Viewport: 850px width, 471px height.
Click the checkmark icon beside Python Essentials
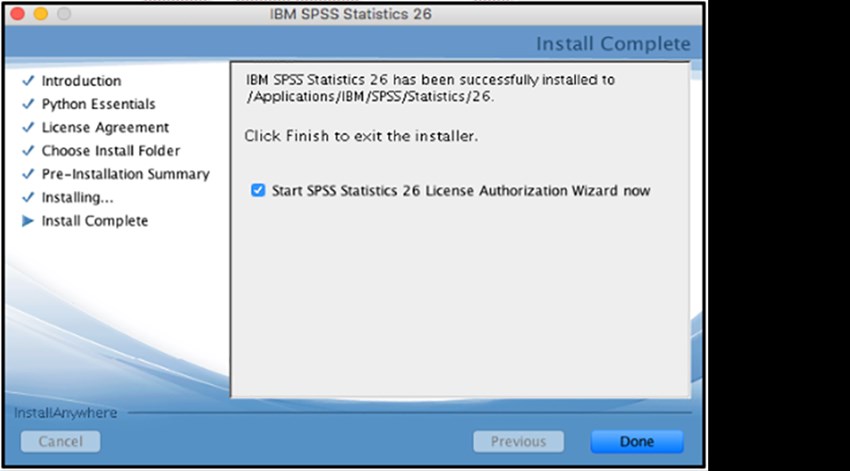28,104
